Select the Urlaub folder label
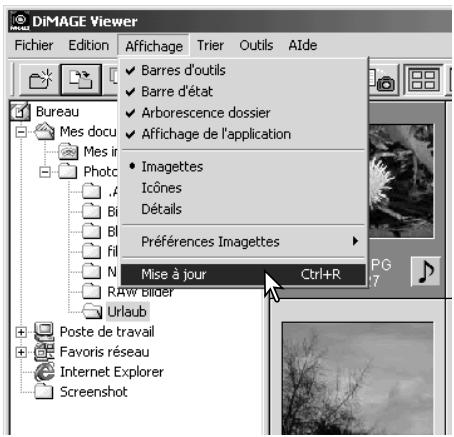Viewport: 454px width, 437px height. click(x=127, y=312)
